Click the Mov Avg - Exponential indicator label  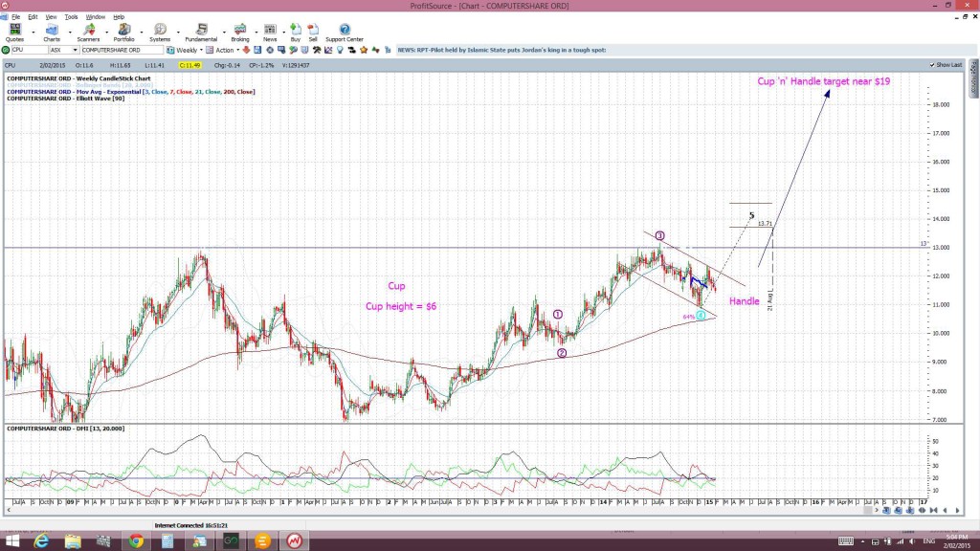[130, 92]
